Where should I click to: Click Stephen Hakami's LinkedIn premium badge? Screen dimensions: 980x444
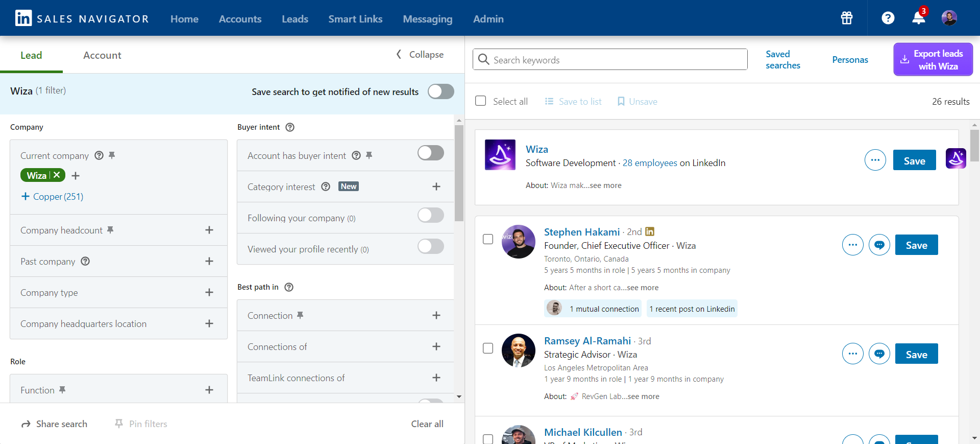click(x=650, y=231)
